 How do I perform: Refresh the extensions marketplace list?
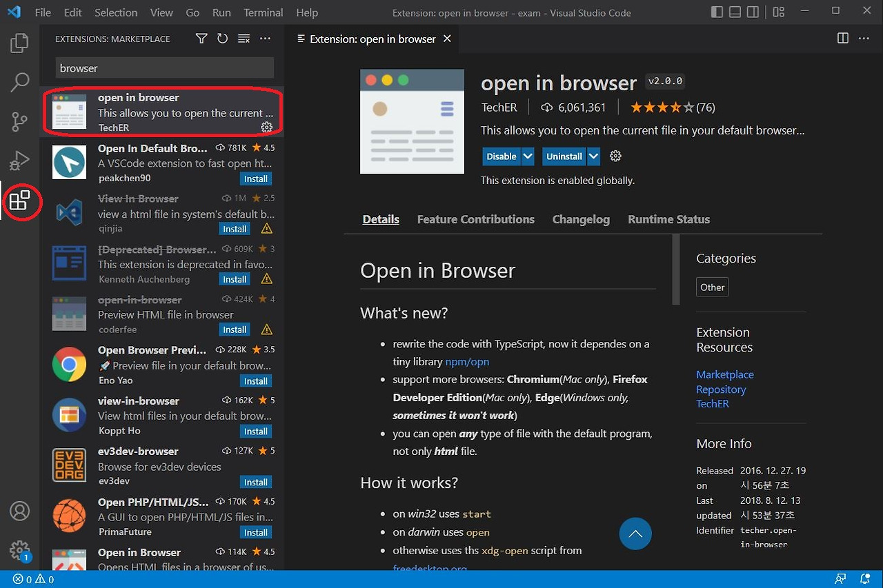coord(222,39)
